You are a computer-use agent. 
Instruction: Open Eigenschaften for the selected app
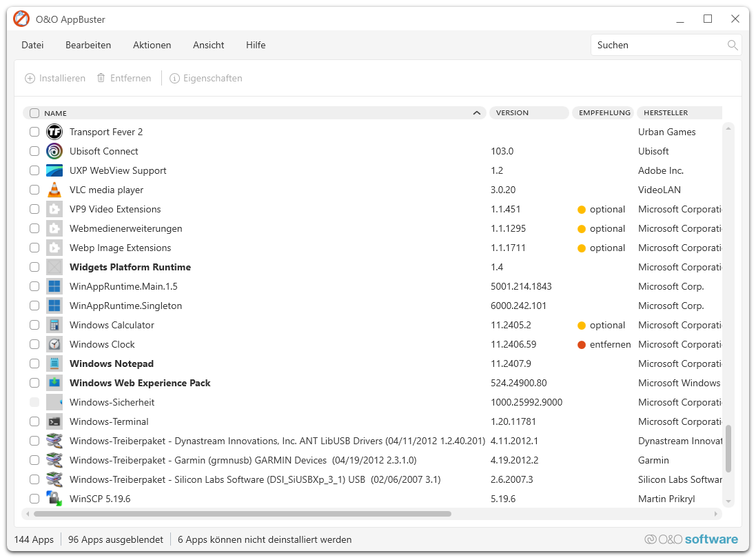[206, 78]
